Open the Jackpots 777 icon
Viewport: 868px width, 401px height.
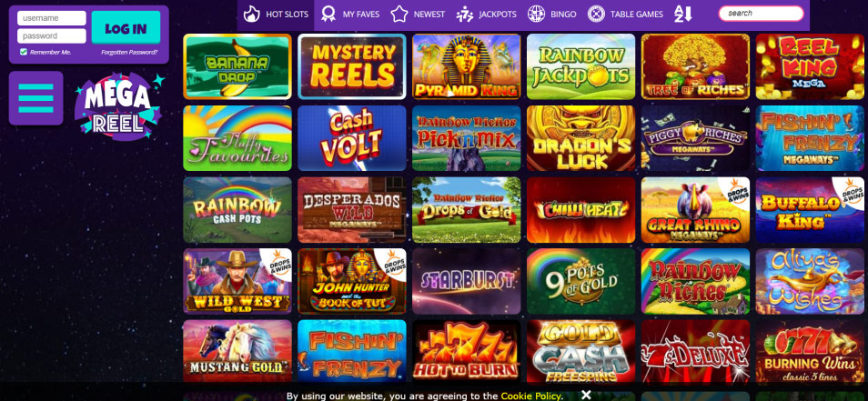pos(464,14)
